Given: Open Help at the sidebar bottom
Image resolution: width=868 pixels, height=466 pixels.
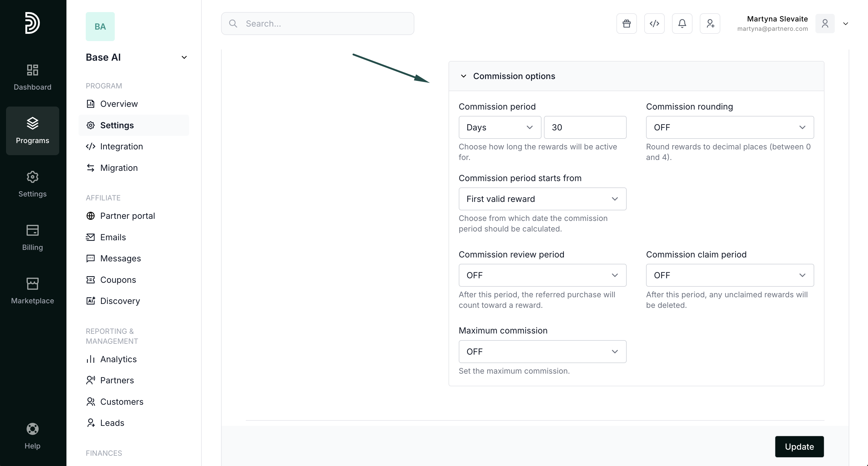Looking at the screenshot, I should pos(32,436).
